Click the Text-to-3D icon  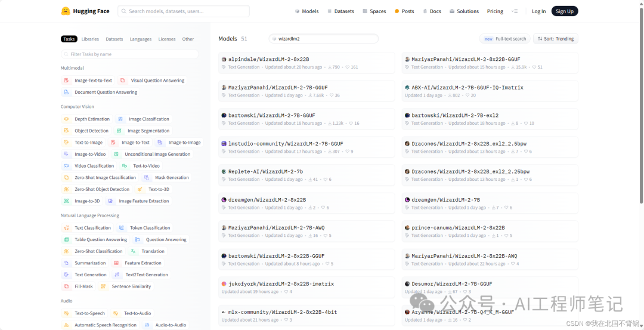coord(140,189)
